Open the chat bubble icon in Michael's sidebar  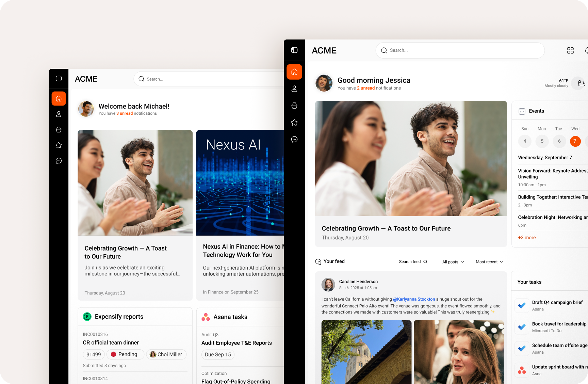pos(59,161)
